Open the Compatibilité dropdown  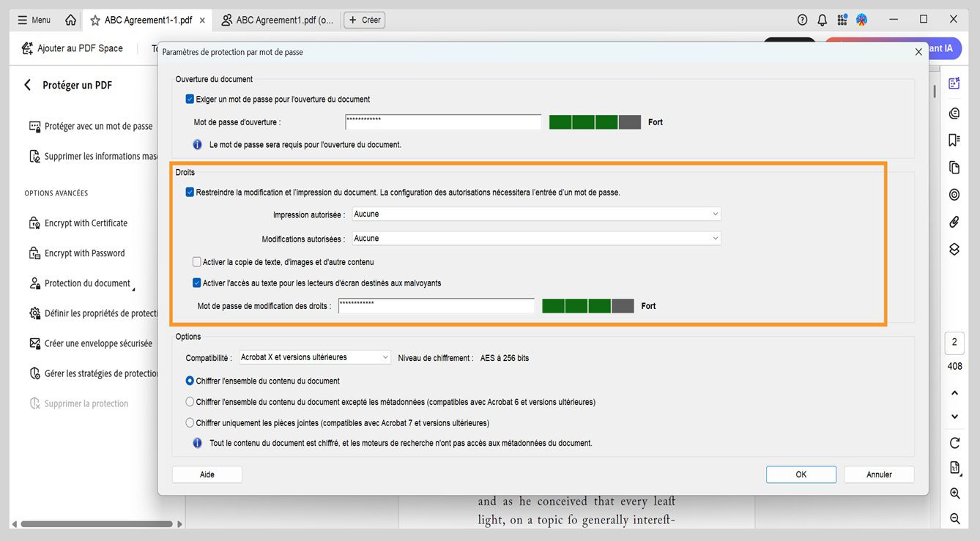pyautogui.click(x=315, y=357)
